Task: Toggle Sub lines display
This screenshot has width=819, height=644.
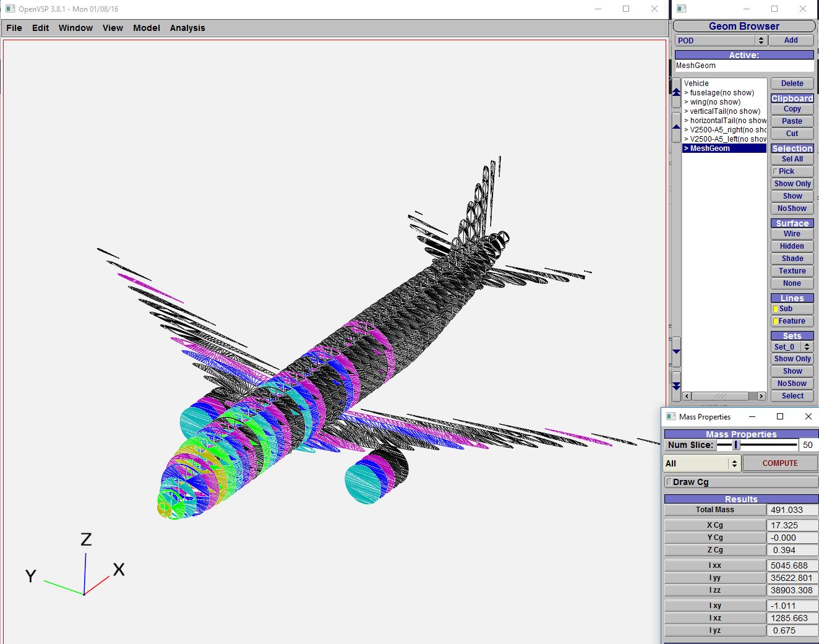Action: coord(792,309)
